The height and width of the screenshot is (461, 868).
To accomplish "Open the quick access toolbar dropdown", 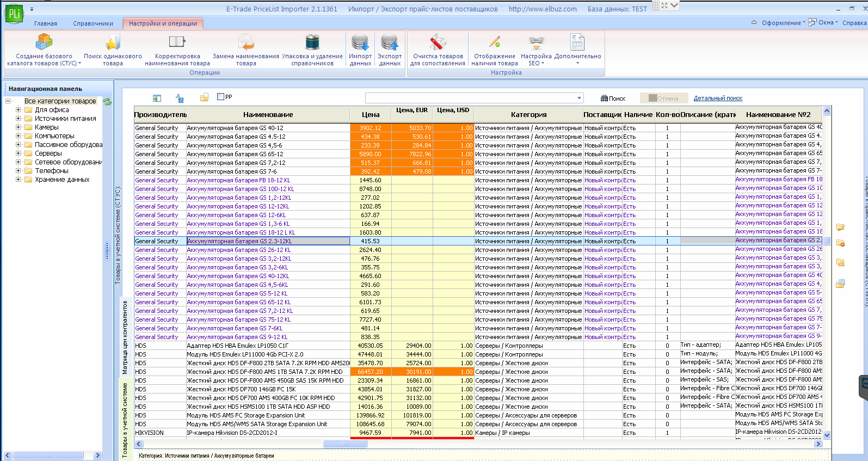I will click(32, 9).
